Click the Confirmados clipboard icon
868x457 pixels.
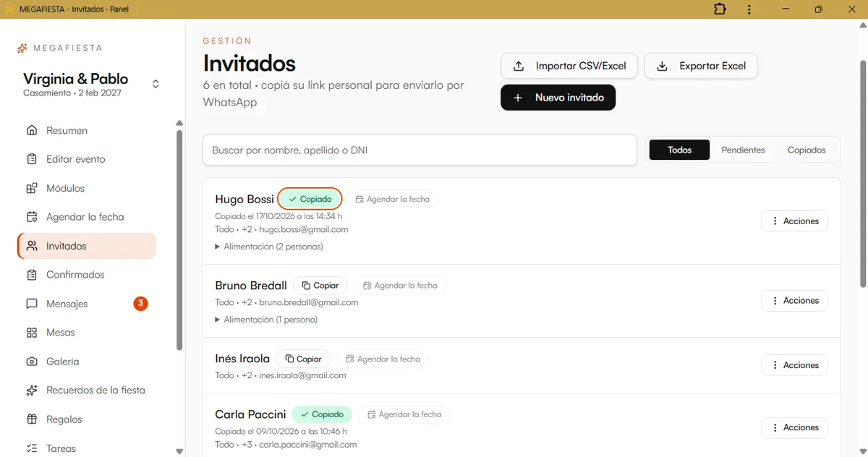click(32, 275)
